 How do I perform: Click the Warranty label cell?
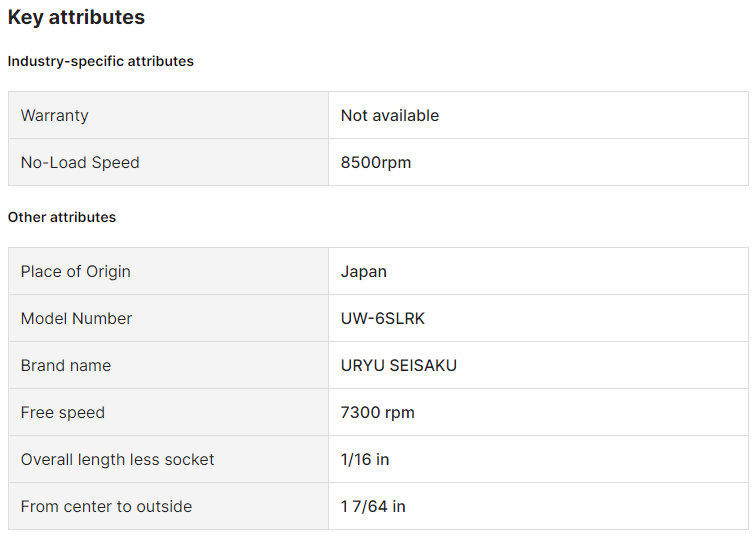[x=55, y=115]
